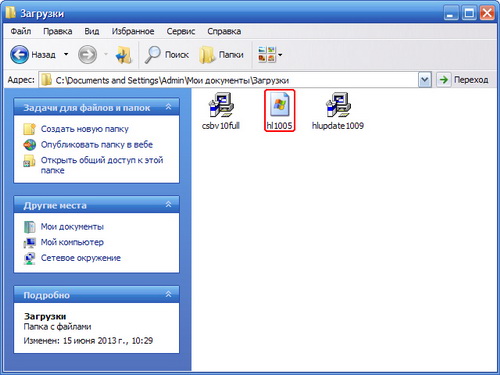
Task: Click folder icon in window title bar
Action: point(11,13)
